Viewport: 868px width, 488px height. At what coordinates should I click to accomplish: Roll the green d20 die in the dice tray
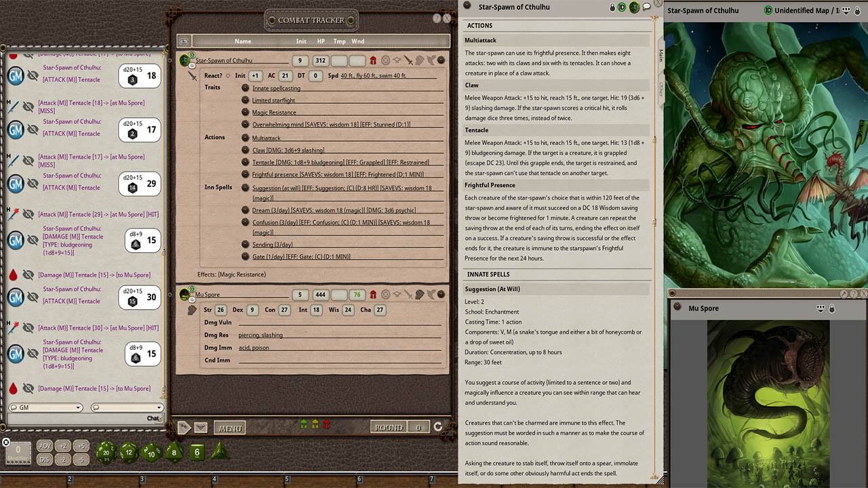pyautogui.click(x=105, y=451)
